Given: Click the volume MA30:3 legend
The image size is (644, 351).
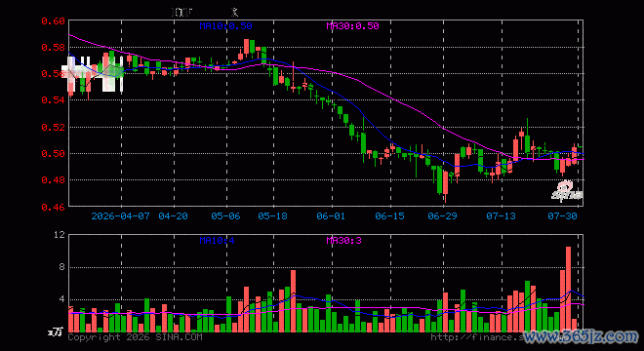Looking at the screenshot, I should tap(344, 240).
